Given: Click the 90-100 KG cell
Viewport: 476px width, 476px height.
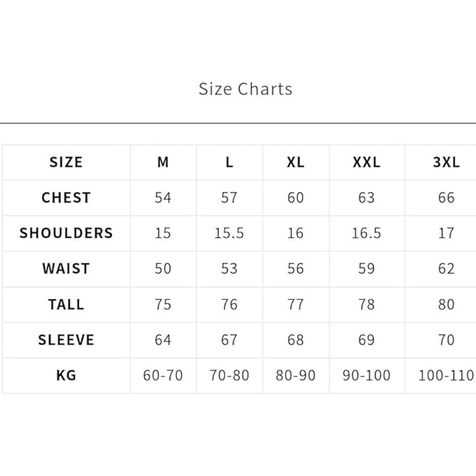Looking at the screenshot, I should coord(366,375).
